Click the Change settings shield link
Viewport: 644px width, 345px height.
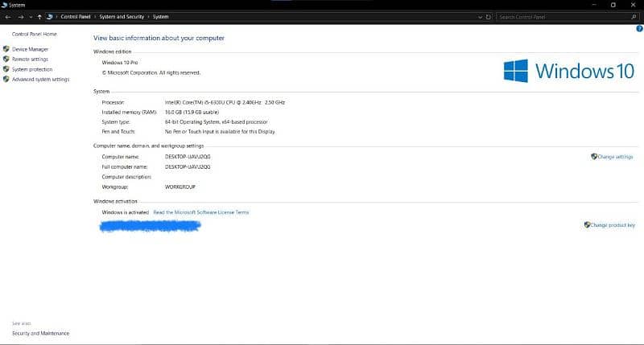pyautogui.click(x=614, y=157)
